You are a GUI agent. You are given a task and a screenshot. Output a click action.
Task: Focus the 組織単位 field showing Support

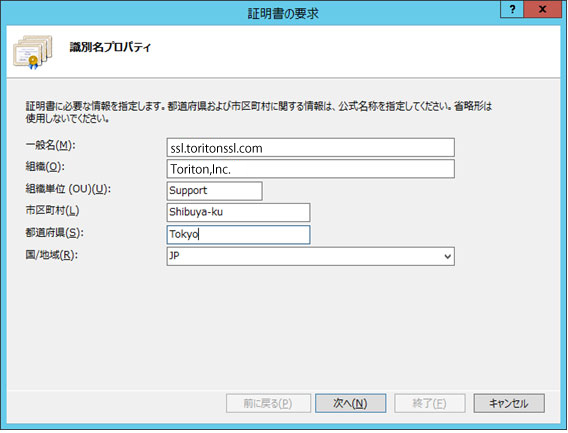pyautogui.click(x=214, y=191)
